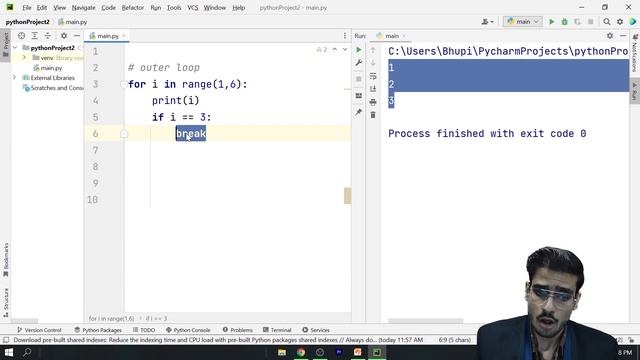Expand External Libraries node
The height and width of the screenshot is (360, 640).
[x=15, y=78]
